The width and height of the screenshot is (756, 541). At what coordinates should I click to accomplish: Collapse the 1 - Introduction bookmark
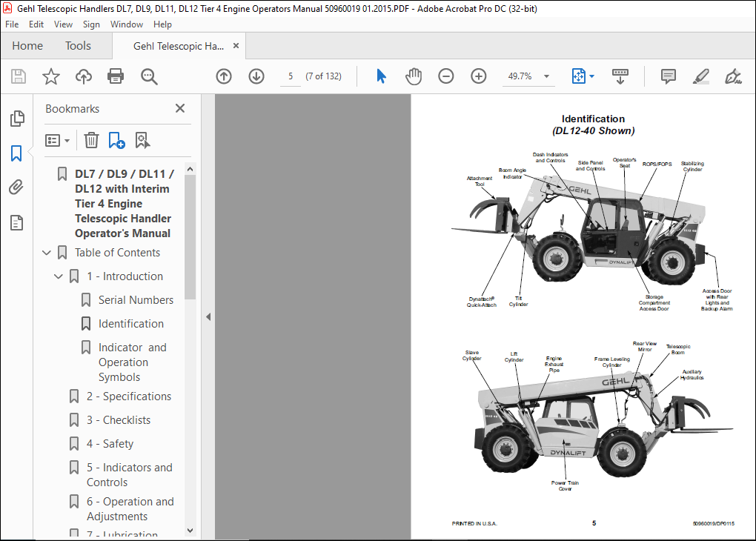59,276
